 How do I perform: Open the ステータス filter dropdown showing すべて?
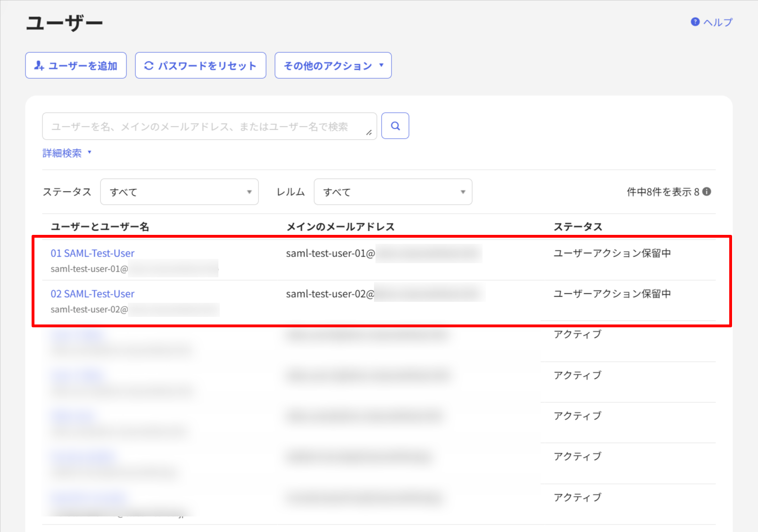179,191
